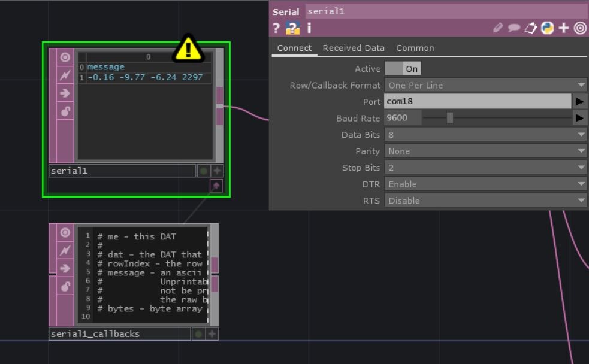Screen dimensions: 589x364
Task: Open Stop Bits dropdown
Action: pyautogui.click(x=485, y=168)
